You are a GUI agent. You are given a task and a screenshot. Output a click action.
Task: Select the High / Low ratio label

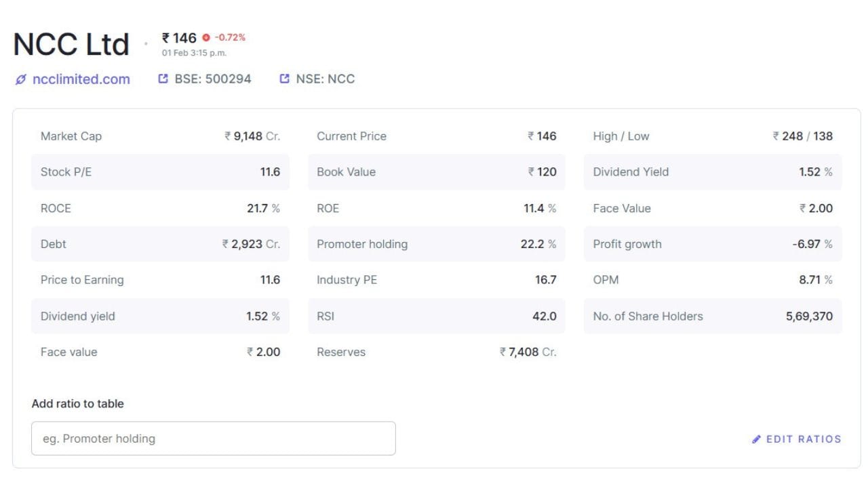tap(620, 136)
